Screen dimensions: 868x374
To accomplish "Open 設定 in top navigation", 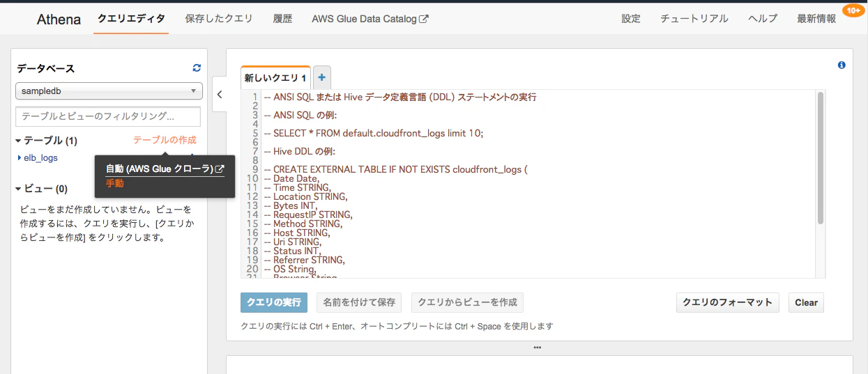I will (x=631, y=19).
